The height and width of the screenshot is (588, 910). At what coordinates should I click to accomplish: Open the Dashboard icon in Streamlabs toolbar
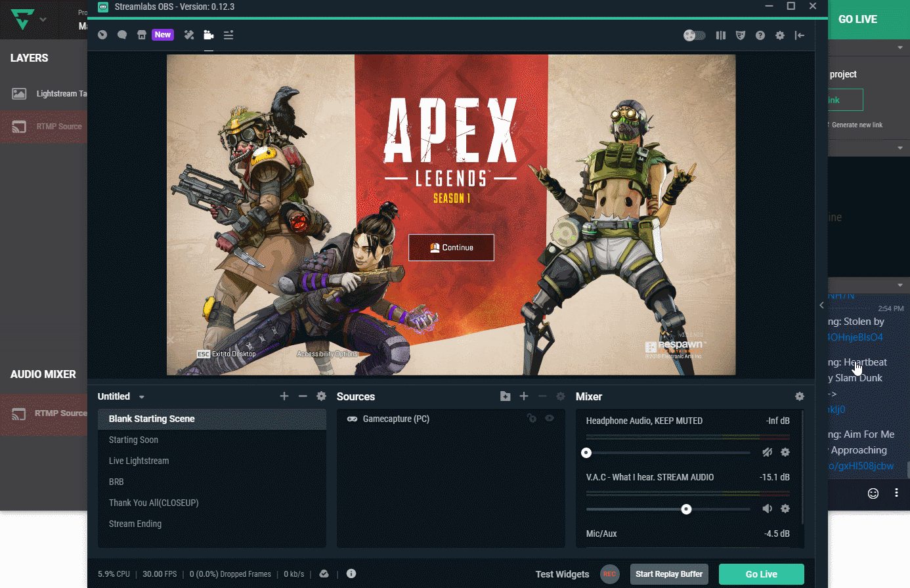coord(102,35)
